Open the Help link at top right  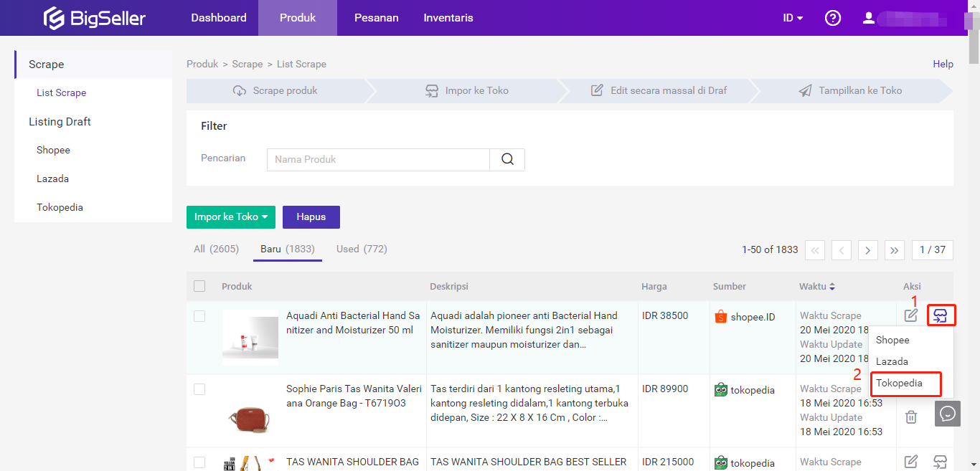(943, 65)
